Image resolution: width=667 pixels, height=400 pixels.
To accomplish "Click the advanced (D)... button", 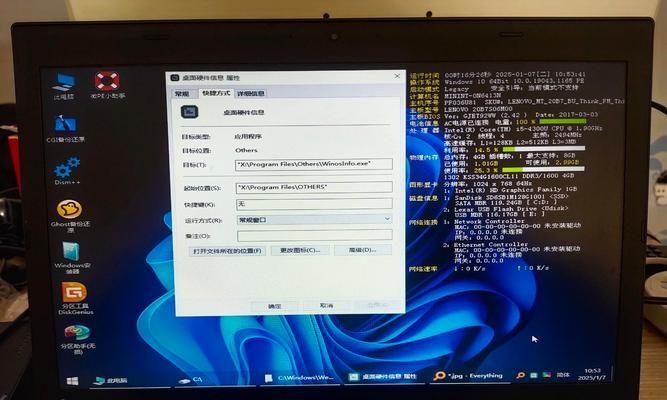I will click(363, 250).
